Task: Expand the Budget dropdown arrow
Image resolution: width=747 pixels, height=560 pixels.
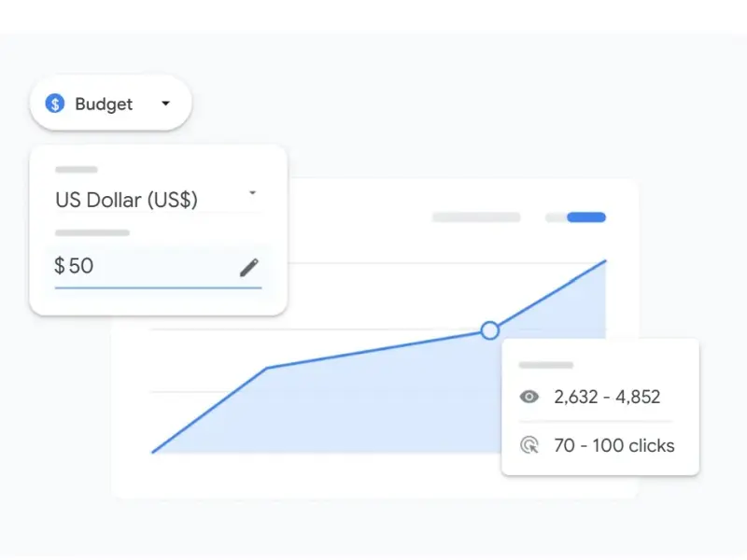Action: point(166,104)
